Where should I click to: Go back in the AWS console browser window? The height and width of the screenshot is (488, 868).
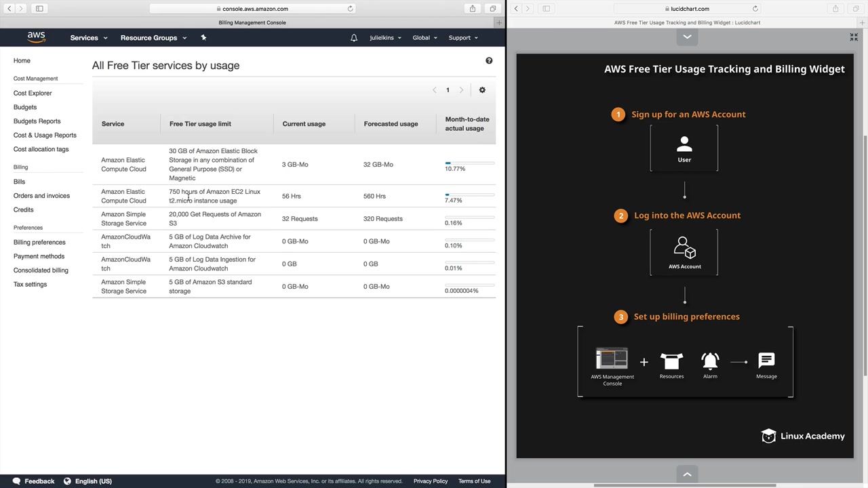click(9, 9)
